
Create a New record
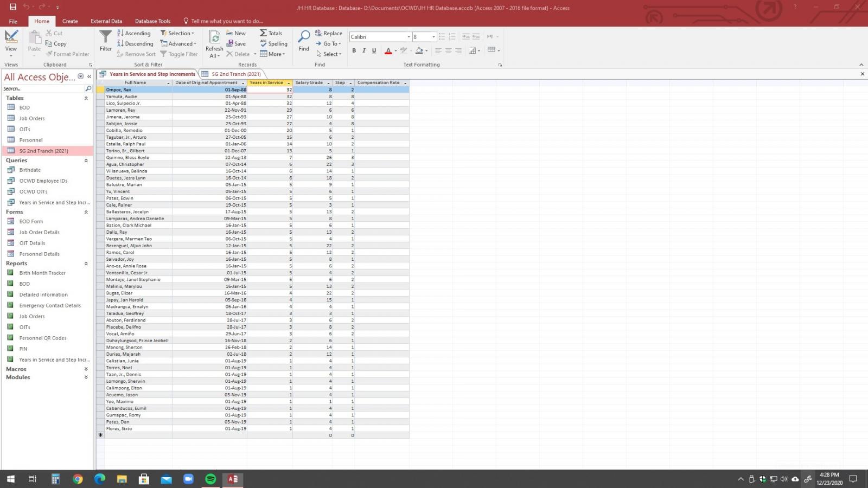coord(236,33)
